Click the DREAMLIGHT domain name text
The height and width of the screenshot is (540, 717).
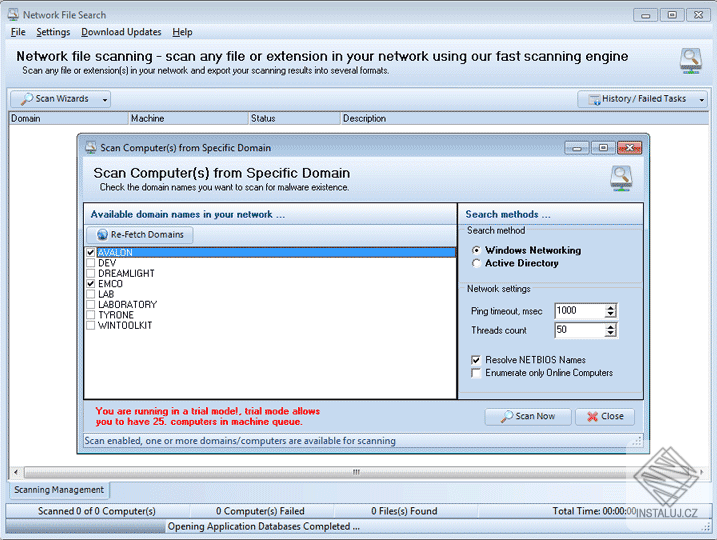click(x=126, y=273)
